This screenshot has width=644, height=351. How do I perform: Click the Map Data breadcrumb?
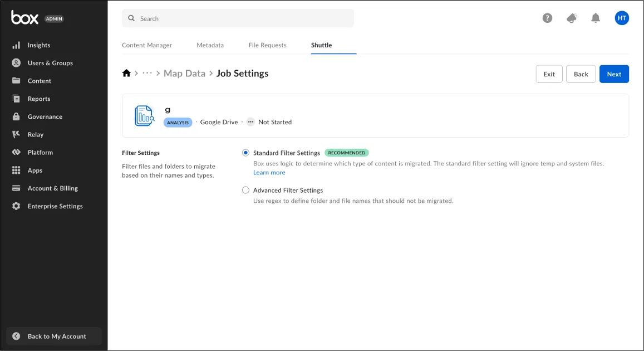click(x=184, y=74)
